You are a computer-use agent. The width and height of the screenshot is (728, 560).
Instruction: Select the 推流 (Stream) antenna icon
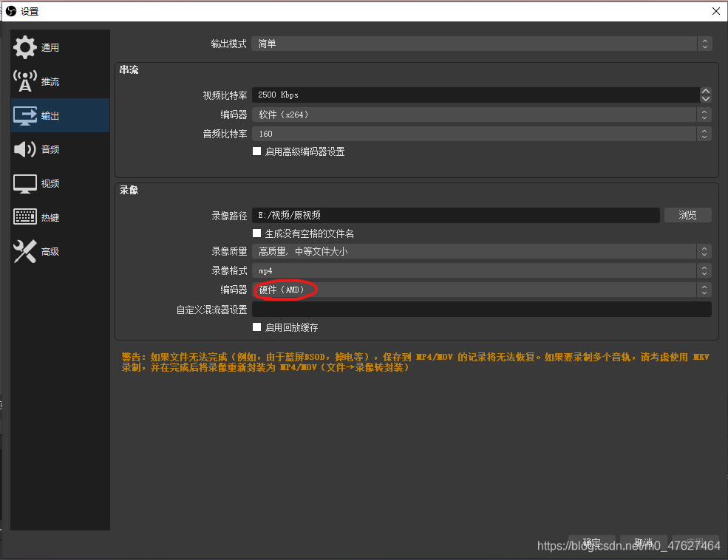pos(24,81)
